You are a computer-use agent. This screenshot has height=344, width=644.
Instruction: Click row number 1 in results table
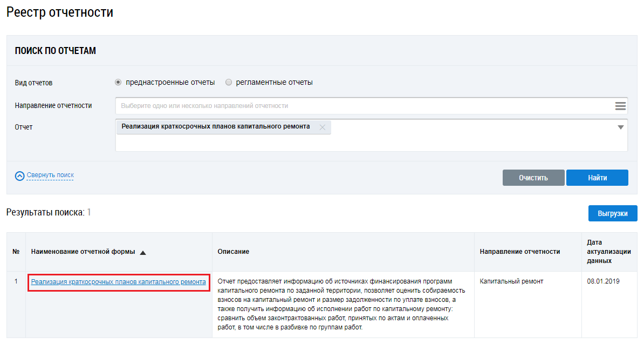pos(16,281)
